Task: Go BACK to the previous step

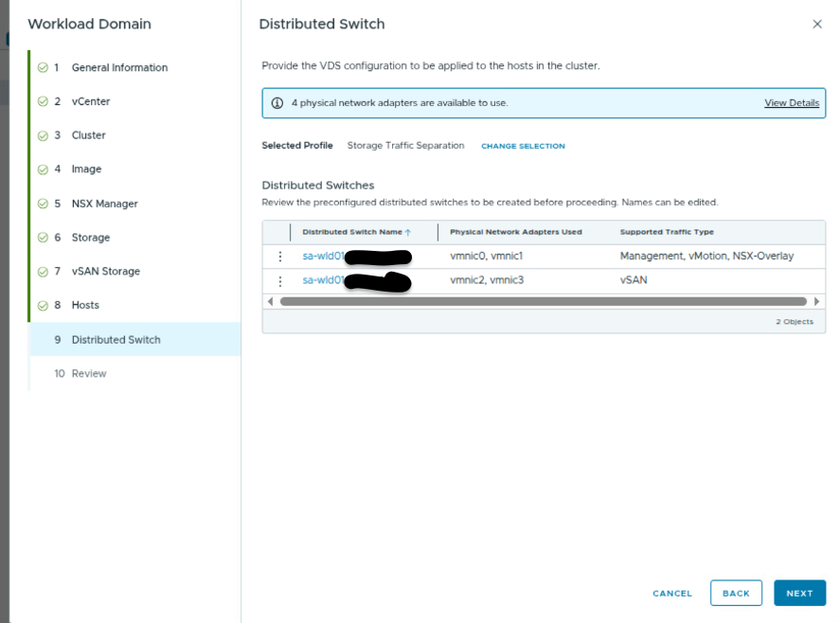Action: pos(736,594)
